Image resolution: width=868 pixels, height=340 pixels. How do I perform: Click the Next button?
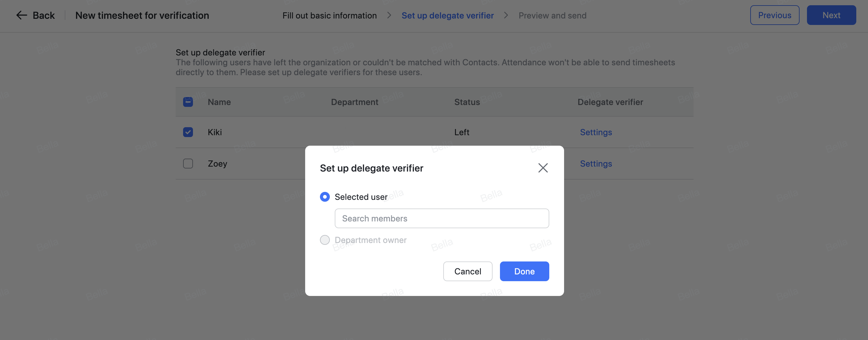(831, 15)
